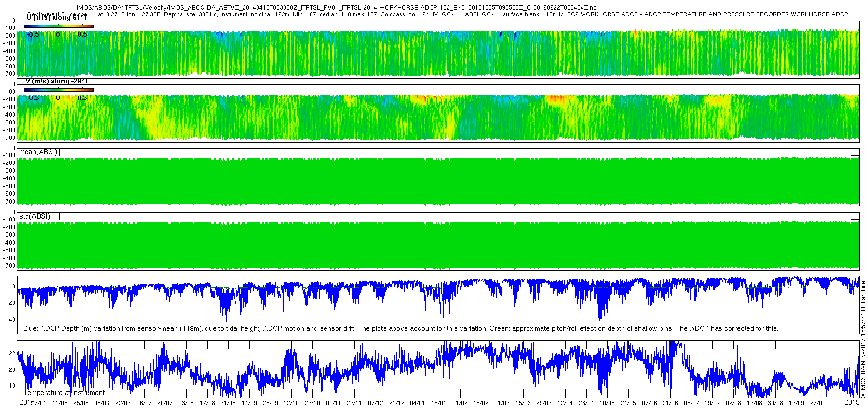Screen dimensions: 868x410
Task: Click the "13/09" date tick label
Action: 797,403
